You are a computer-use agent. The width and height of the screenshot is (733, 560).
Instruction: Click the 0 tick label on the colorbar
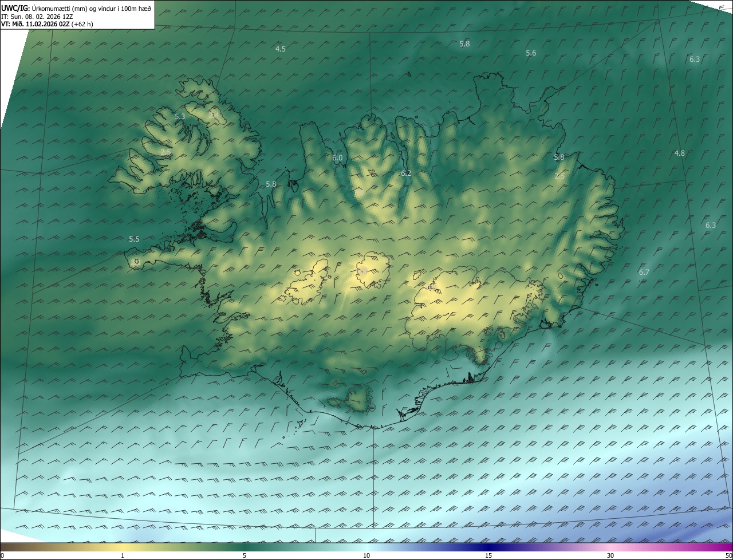pos(2,555)
